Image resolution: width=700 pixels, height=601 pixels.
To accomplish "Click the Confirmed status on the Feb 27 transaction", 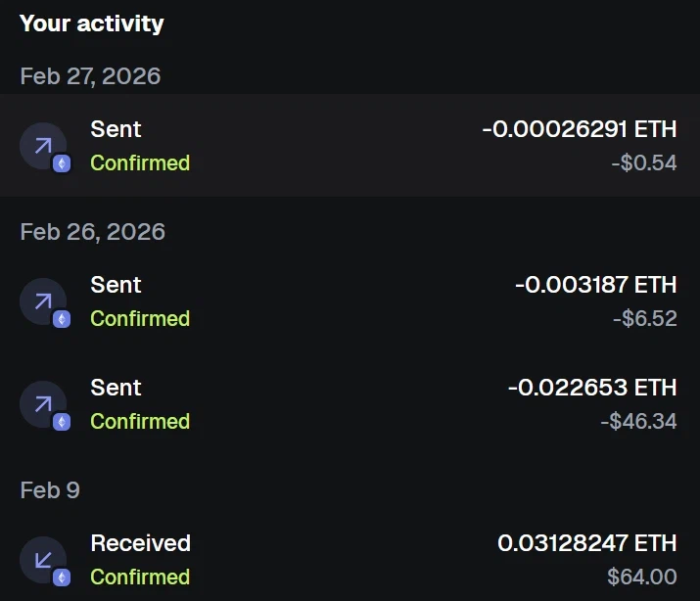I will [140, 163].
